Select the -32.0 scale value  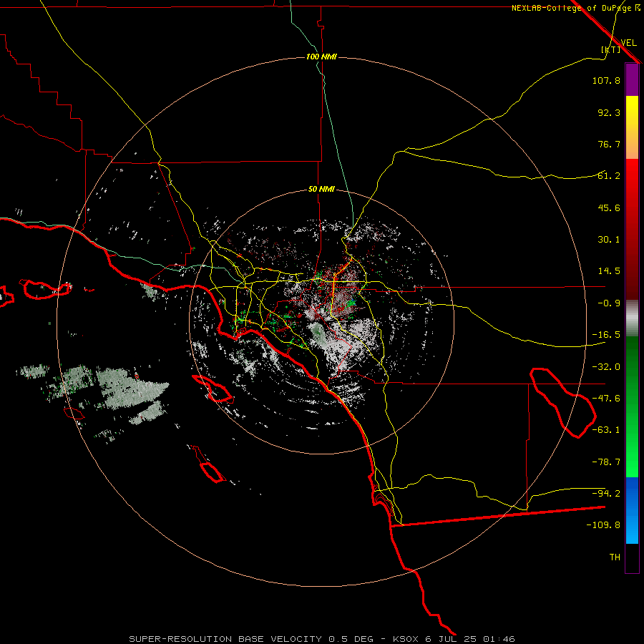point(606,367)
